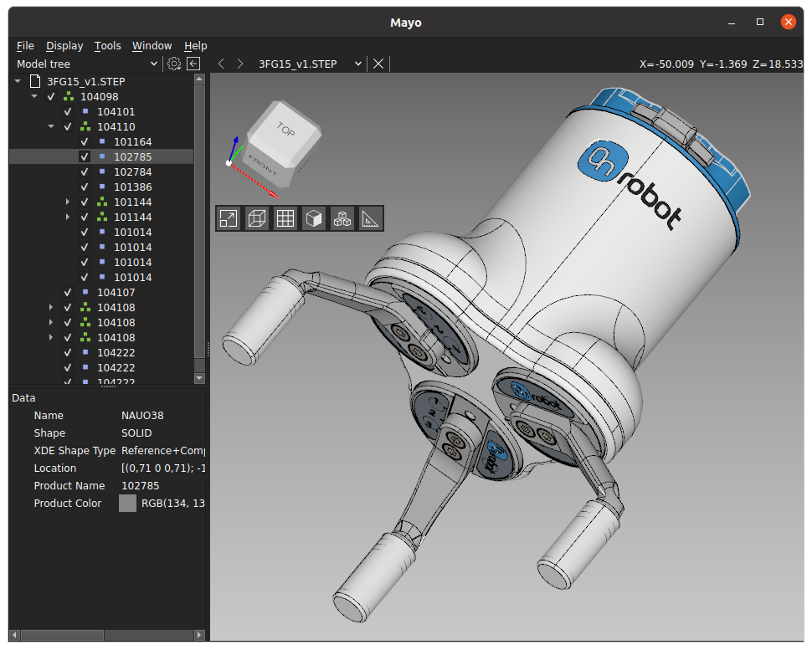Click the Fit All view icon

click(228, 218)
